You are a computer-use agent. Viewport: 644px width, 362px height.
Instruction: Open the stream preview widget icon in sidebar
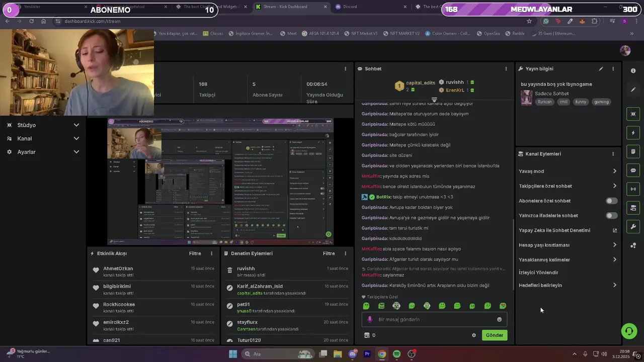tap(633, 114)
